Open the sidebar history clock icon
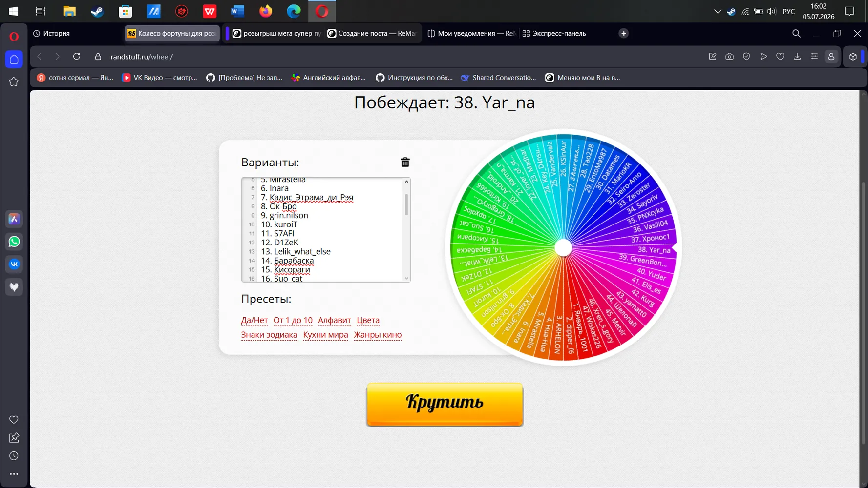The image size is (868, 488). (x=14, y=456)
